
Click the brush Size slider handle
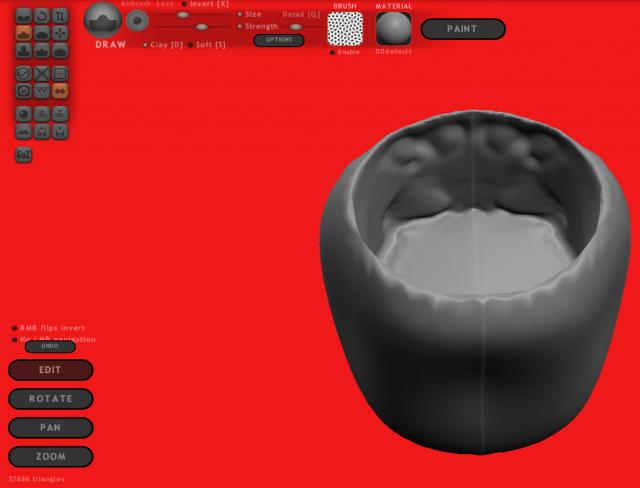(x=182, y=15)
